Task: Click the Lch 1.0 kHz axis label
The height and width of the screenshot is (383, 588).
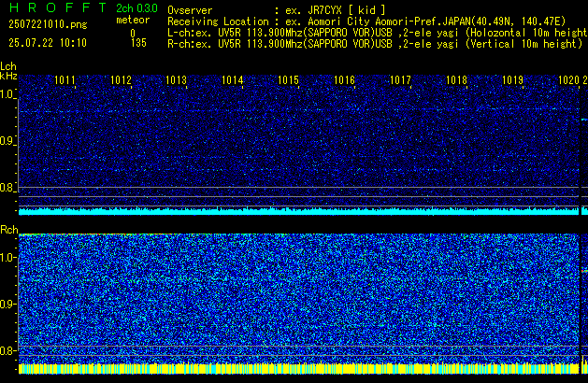Action: pos(7,94)
